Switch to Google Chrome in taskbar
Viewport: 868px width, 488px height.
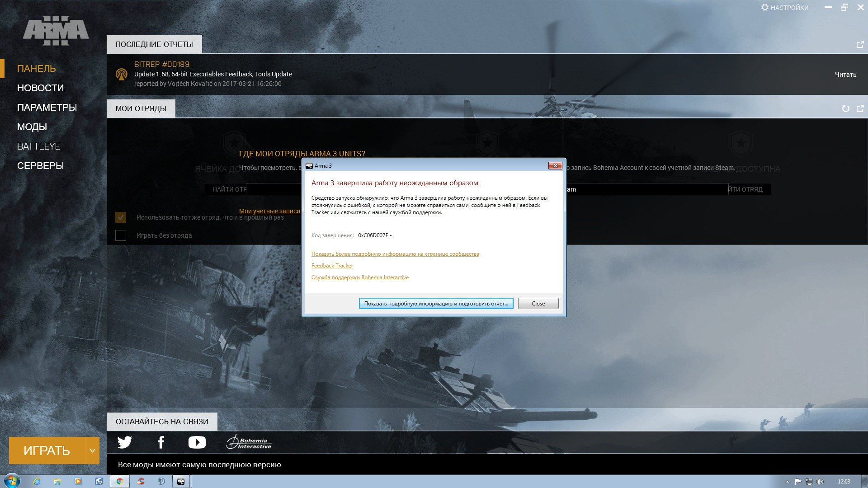pyautogui.click(x=120, y=482)
